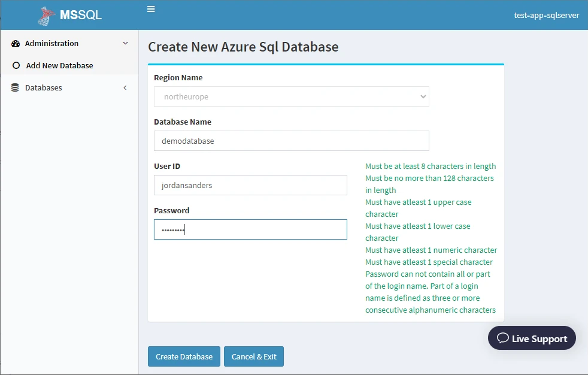Click the Live Support chat bubble icon
The image size is (588, 375).
pos(502,338)
